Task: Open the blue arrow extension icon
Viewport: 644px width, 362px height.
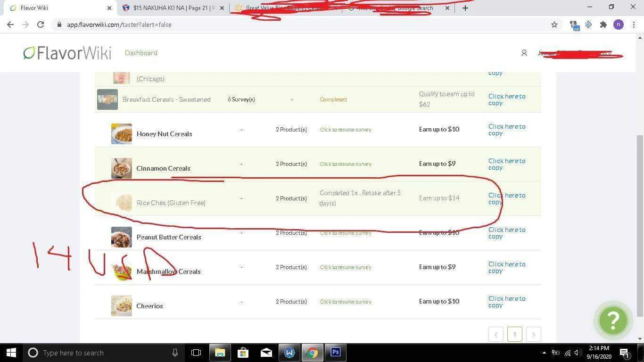Action: tap(588, 25)
